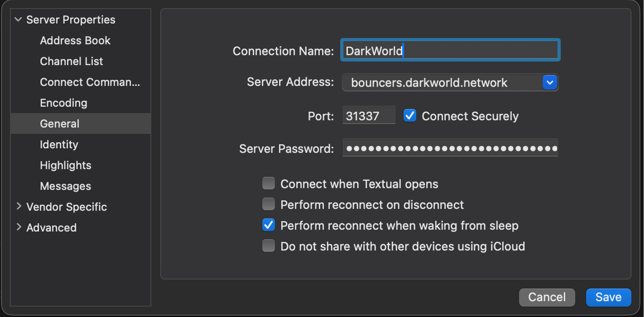Viewport: 644px width, 317px height.
Task: Select Encoding in the sidebar
Action: point(63,103)
